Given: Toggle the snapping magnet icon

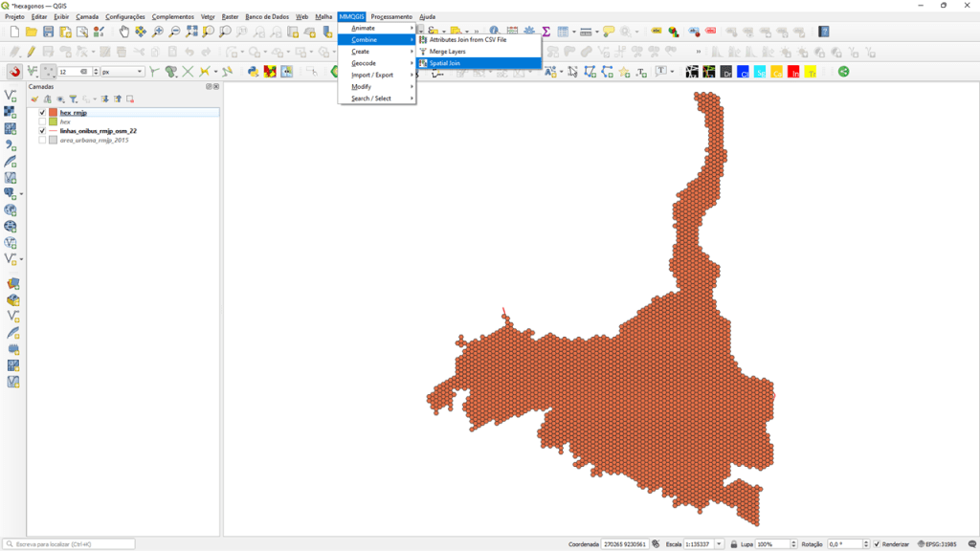Looking at the screenshot, I should (14, 72).
